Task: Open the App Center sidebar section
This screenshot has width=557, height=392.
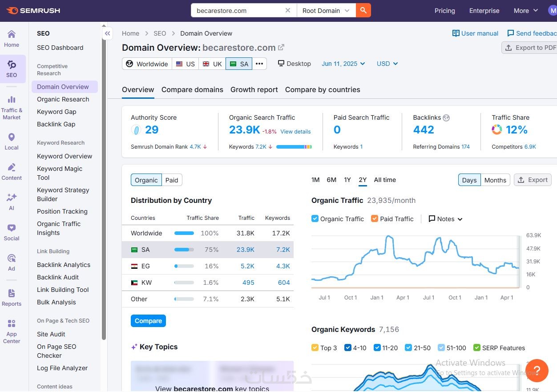Action: (x=12, y=331)
